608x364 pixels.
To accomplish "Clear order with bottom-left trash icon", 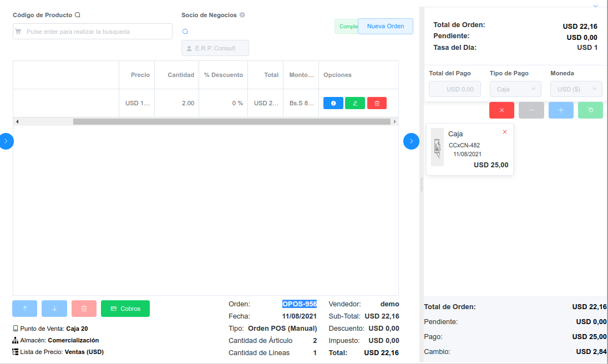I will (84, 309).
